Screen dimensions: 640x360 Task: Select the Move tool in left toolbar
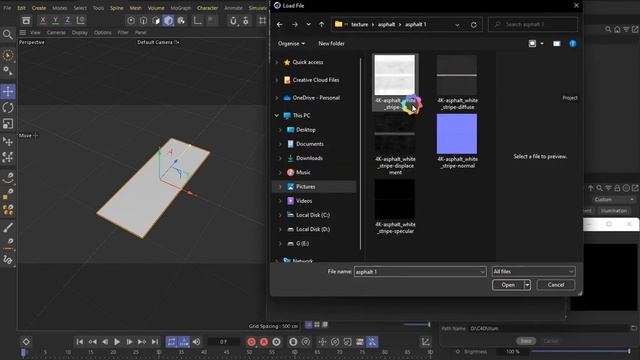[8, 91]
